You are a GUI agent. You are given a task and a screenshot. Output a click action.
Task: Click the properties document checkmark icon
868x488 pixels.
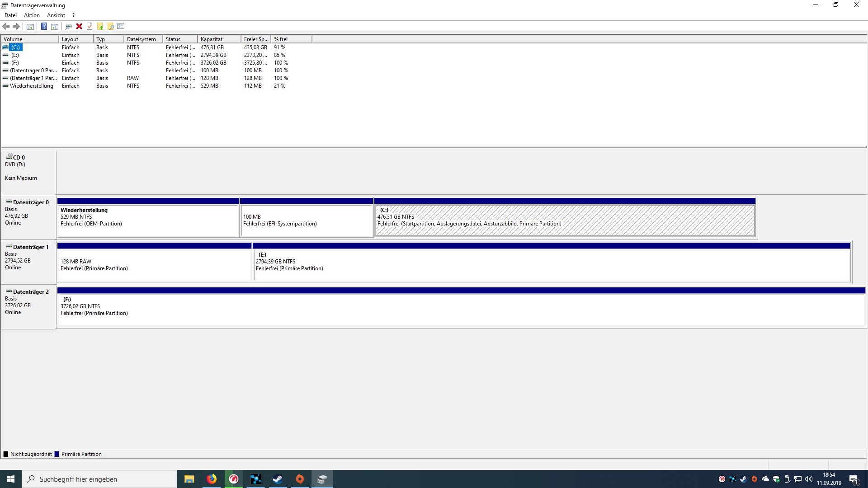click(90, 26)
